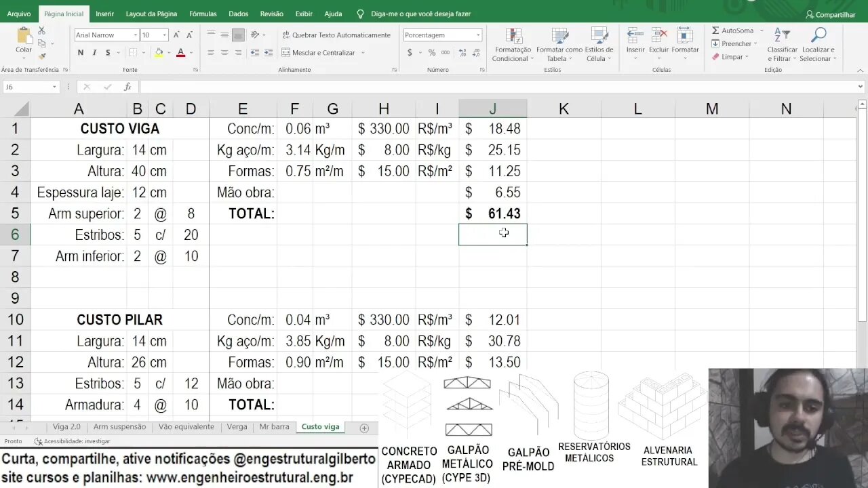This screenshot has height=488, width=868.
Task: Click the AutoSoma sigma button
Action: point(734,30)
